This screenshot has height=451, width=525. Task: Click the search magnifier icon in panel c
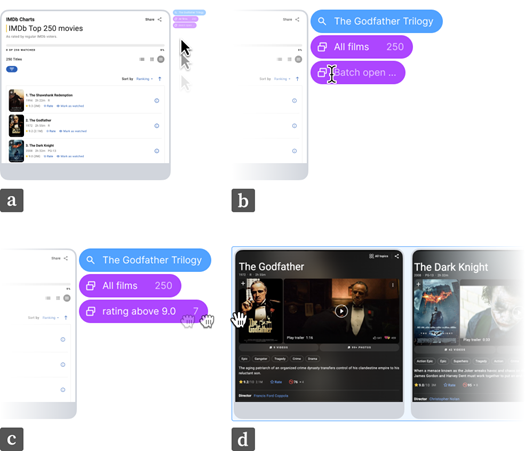coord(90,260)
